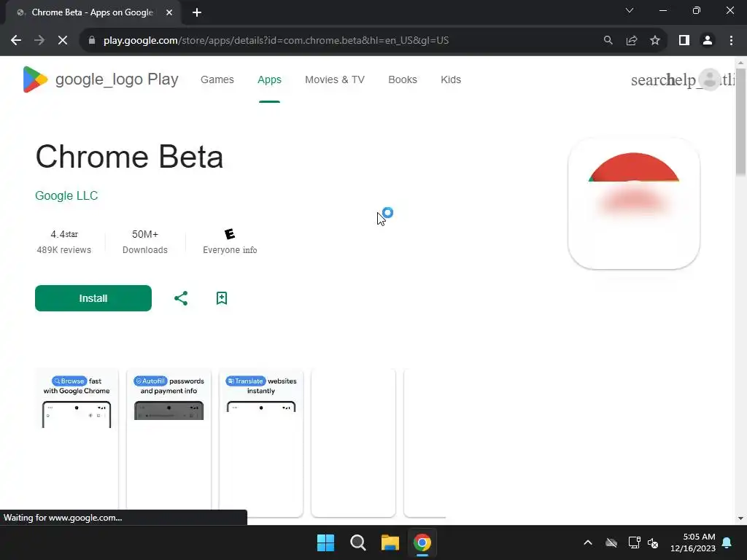Viewport: 747px width, 560px height.
Task: Click the Everyone rating E icon
Action: [230, 234]
